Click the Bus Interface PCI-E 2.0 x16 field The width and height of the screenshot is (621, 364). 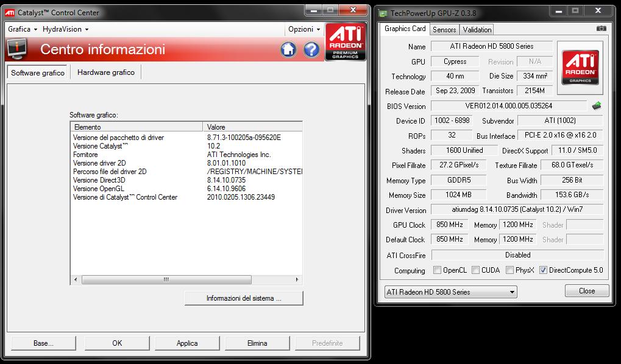[560, 135]
